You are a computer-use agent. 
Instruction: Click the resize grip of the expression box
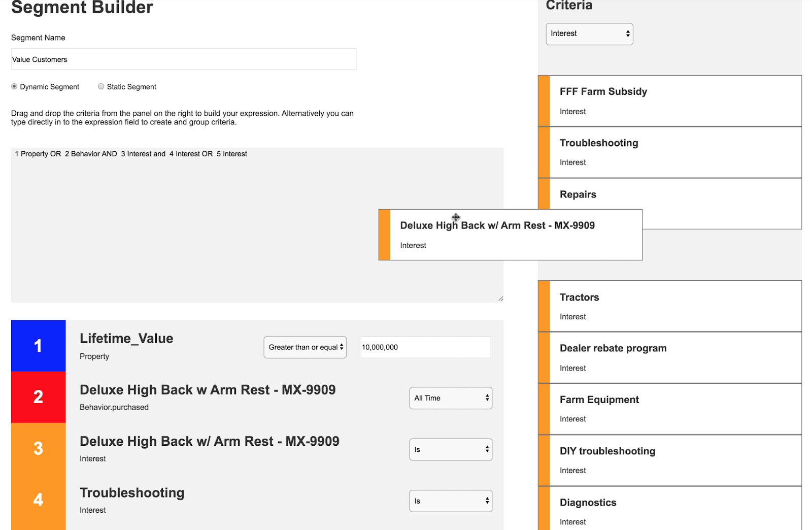pos(501,298)
